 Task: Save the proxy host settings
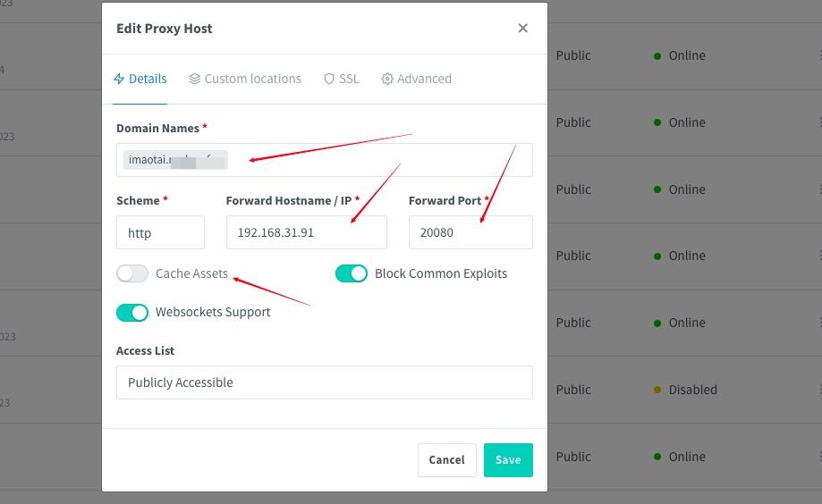point(508,460)
